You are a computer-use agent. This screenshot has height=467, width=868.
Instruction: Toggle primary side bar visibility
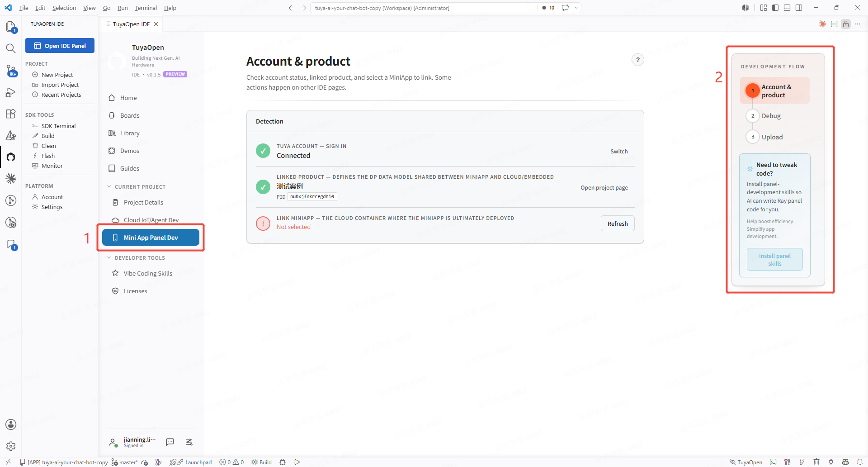tap(775, 8)
